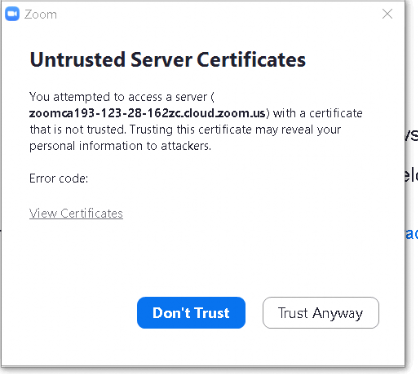
Task: Click the Zoom title bar text
Action: pyautogui.click(x=40, y=14)
